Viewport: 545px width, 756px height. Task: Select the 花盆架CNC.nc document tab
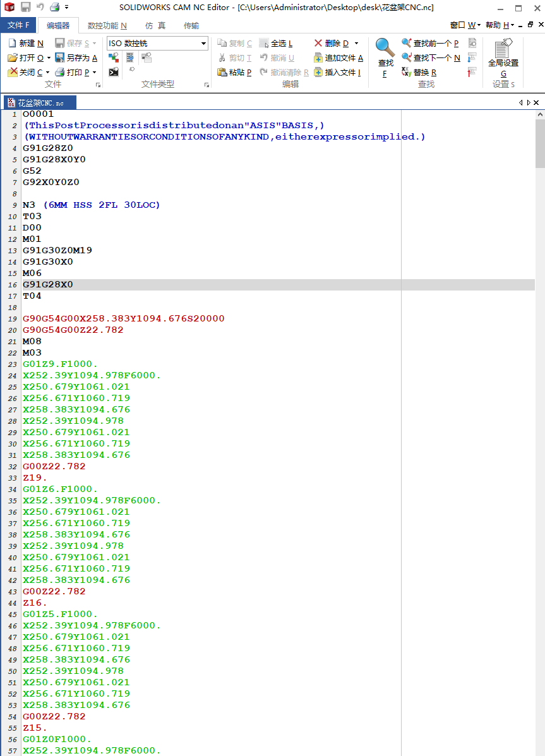(x=40, y=103)
